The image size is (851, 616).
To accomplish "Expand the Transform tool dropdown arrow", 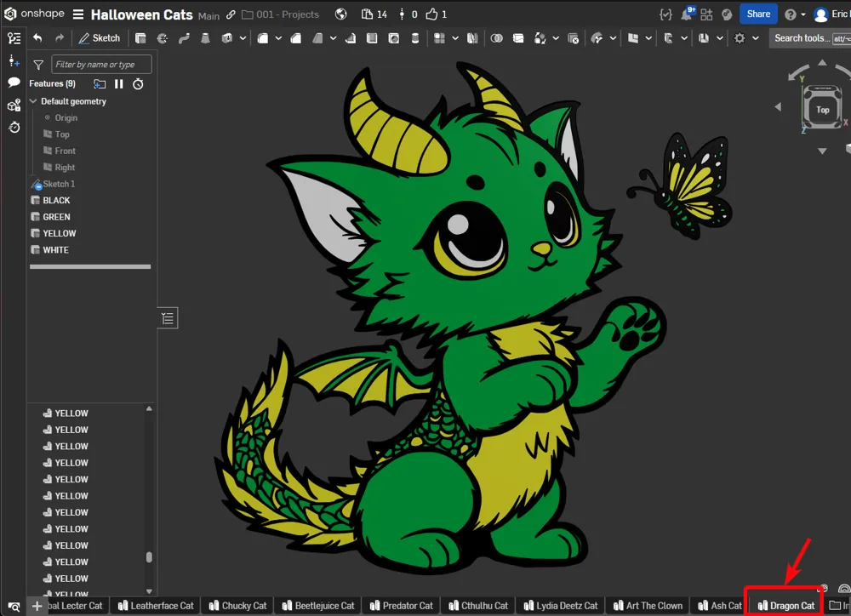I will point(556,38).
